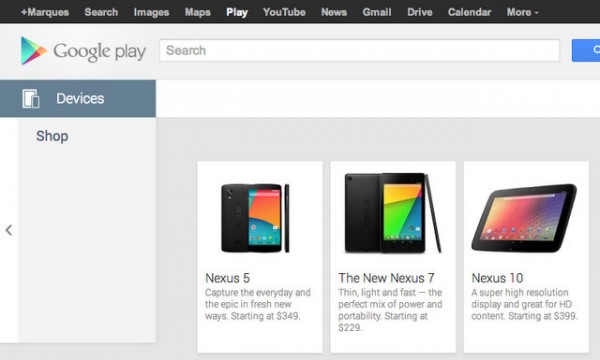Open News in the Google bar

(334, 12)
